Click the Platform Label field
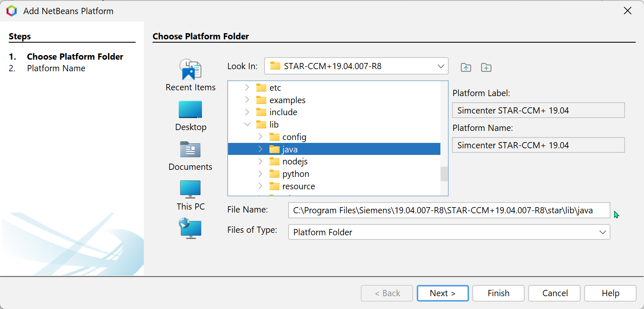Screen dimensions: 644x309 pyautogui.click(x=538, y=111)
